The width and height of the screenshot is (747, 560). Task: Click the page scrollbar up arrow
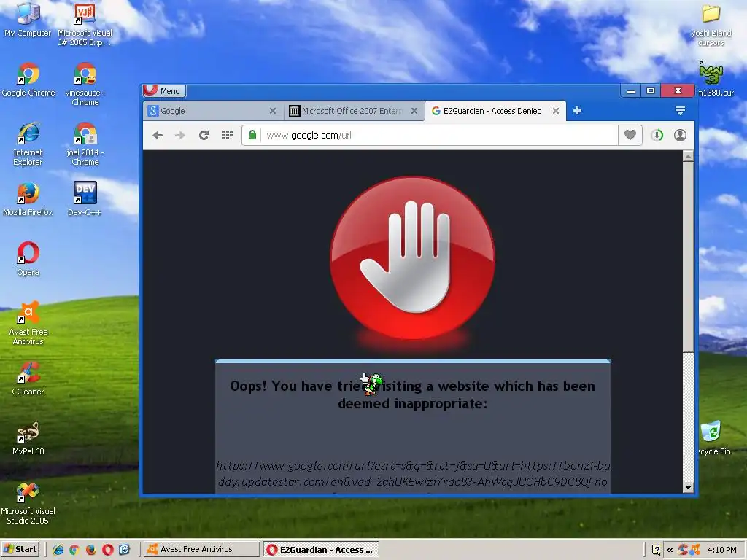coord(688,156)
